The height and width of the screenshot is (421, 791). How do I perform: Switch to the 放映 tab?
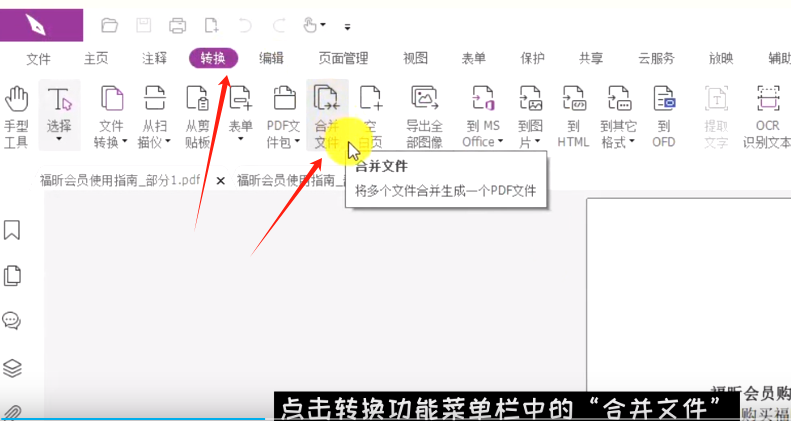(x=721, y=59)
